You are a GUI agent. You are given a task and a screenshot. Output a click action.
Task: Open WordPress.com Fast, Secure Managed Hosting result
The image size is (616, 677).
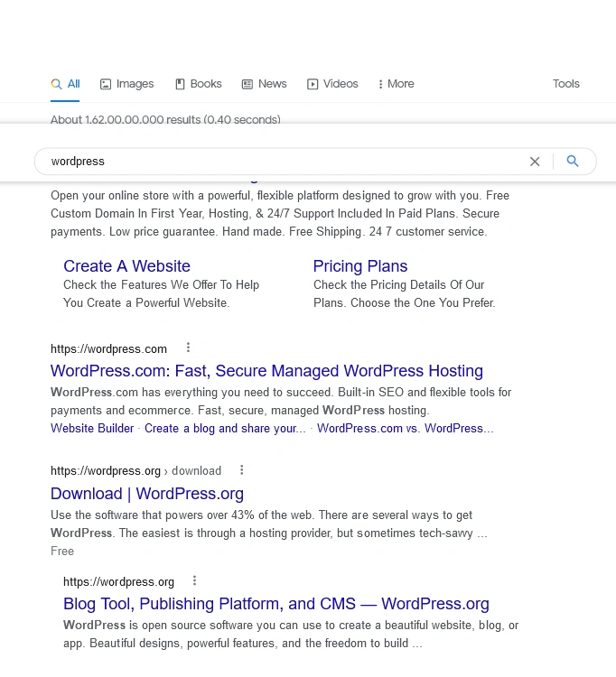point(266,371)
